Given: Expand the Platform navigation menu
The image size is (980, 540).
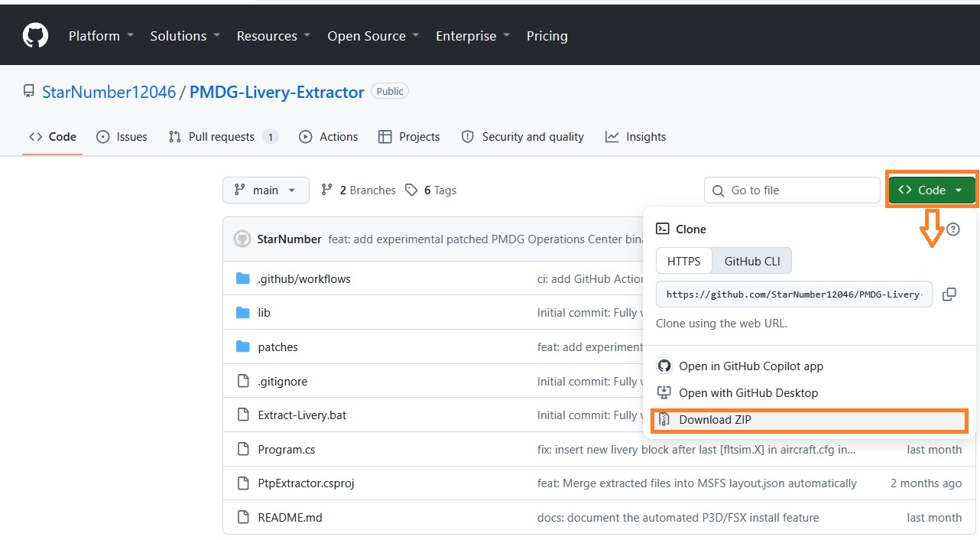Looking at the screenshot, I should [101, 36].
